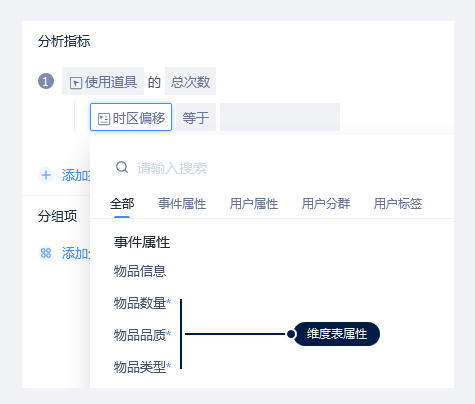Open the 使用道具 event selector
Image resolution: width=475 pixels, height=404 pixels.
[103, 81]
